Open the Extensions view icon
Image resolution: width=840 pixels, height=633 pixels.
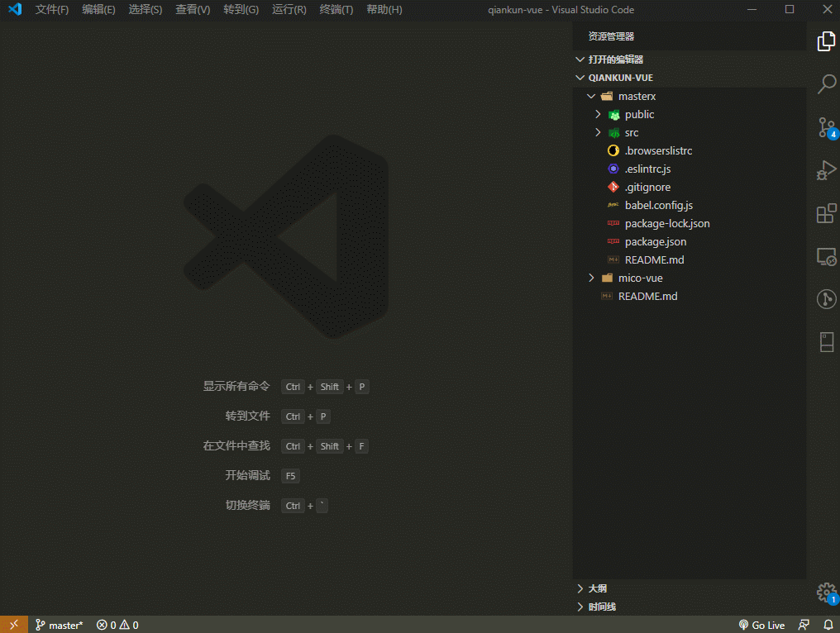pos(826,213)
